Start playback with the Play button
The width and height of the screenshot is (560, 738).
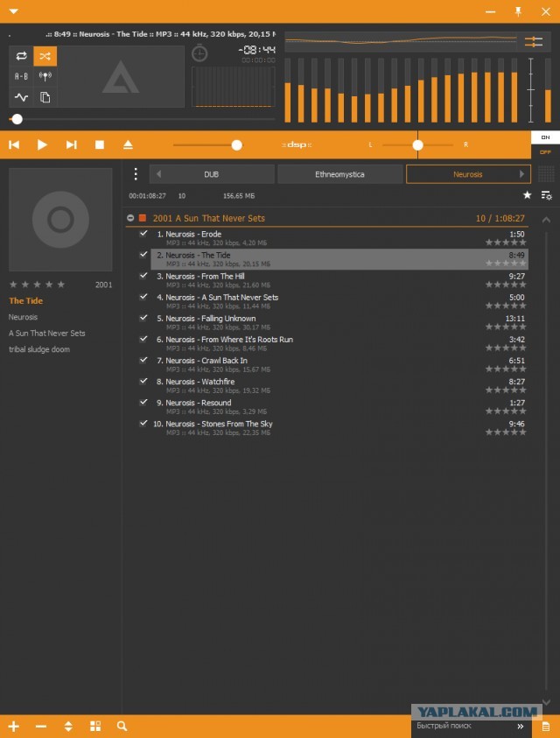point(42,144)
